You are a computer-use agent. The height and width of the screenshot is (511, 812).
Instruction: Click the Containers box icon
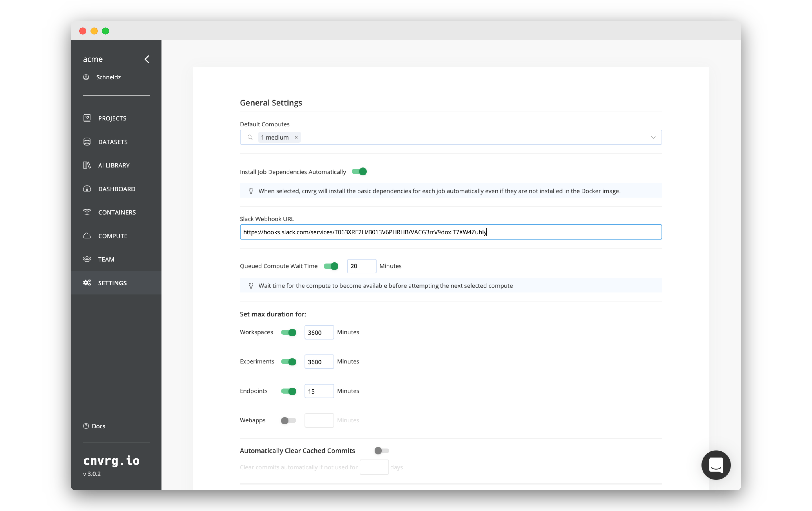coord(87,212)
